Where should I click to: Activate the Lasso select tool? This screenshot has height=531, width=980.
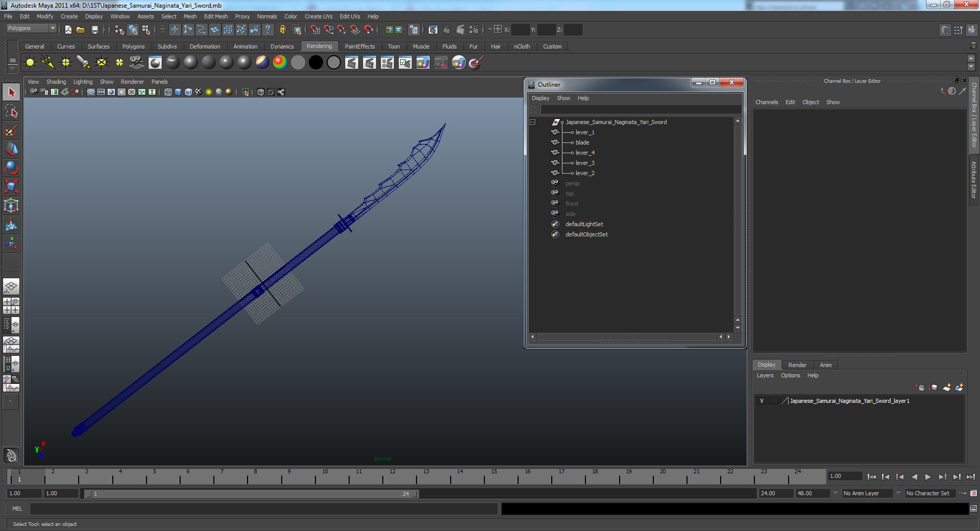coord(11,111)
